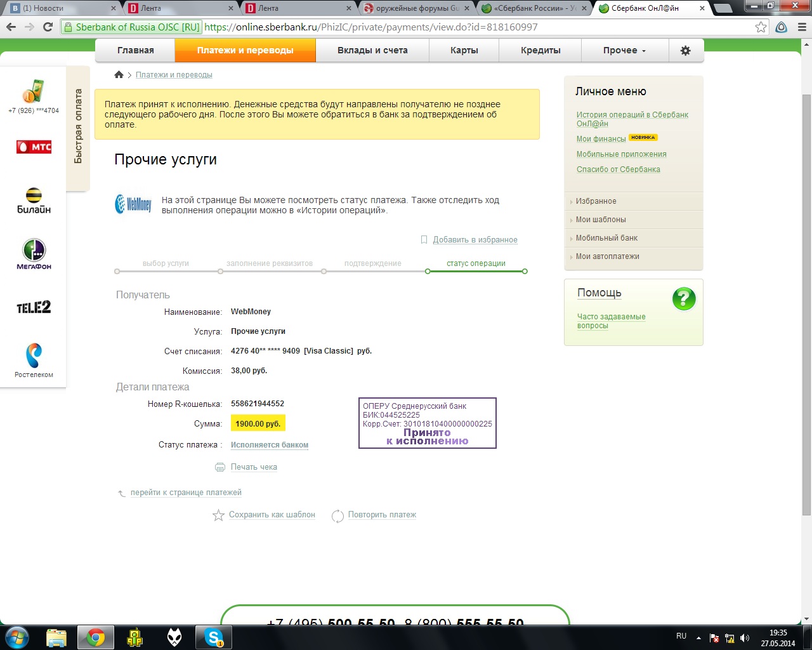Viewport: 812px width, 650px height.
Task: Click the browser extension icon beside the bookmark star
Action: (x=782, y=27)
